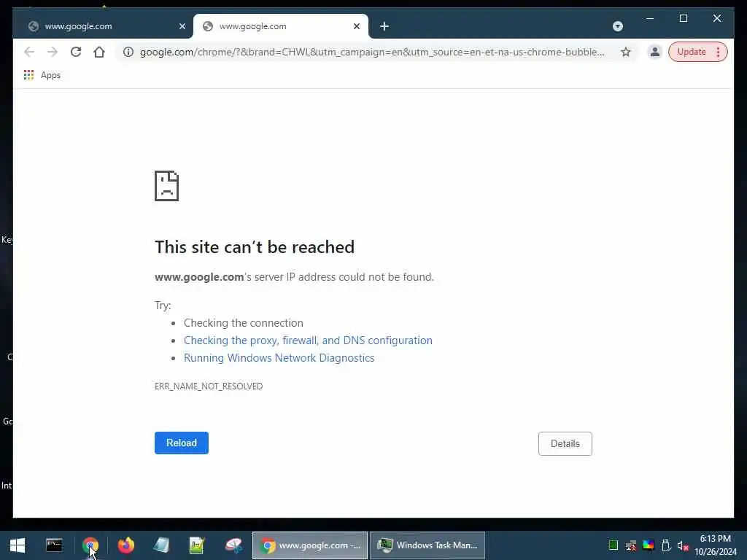Close the active second tab
Viewport: 747px width, 560px height.
pyautogui.click(x=356, y=26)
